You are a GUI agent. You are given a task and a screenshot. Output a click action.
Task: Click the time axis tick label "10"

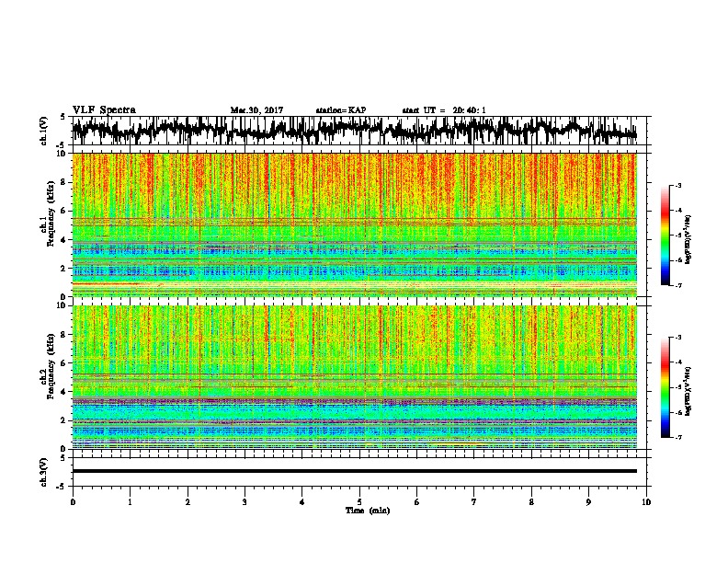click(x=646, y=502)
